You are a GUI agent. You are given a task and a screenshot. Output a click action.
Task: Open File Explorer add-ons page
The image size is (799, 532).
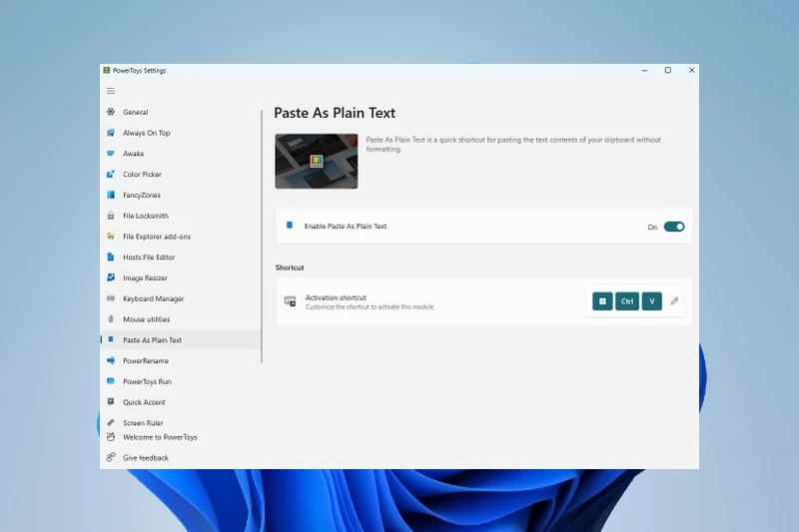click(181, 237)
